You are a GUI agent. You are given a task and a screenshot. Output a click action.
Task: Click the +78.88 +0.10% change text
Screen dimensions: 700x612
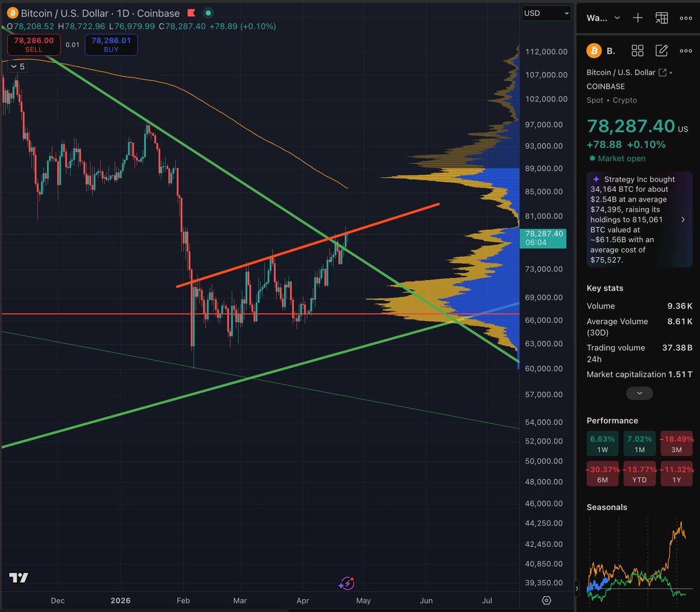[x=626, y=145]
